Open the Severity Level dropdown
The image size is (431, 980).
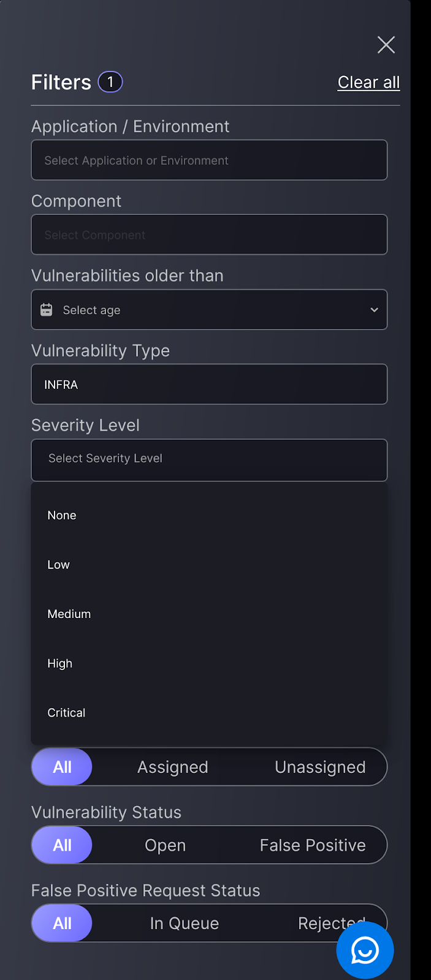coord(209,460)
